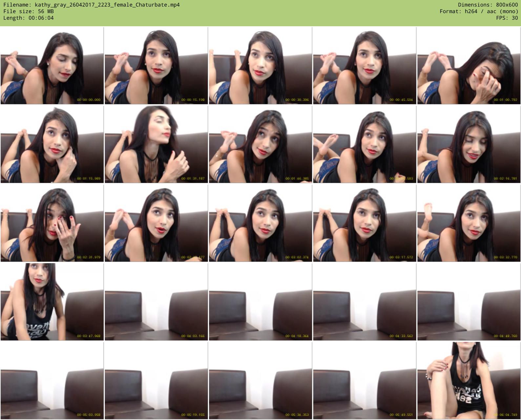Select the thumbnail at 00:01:15.989
Screen dimensions: 521x420
[52, 144]
